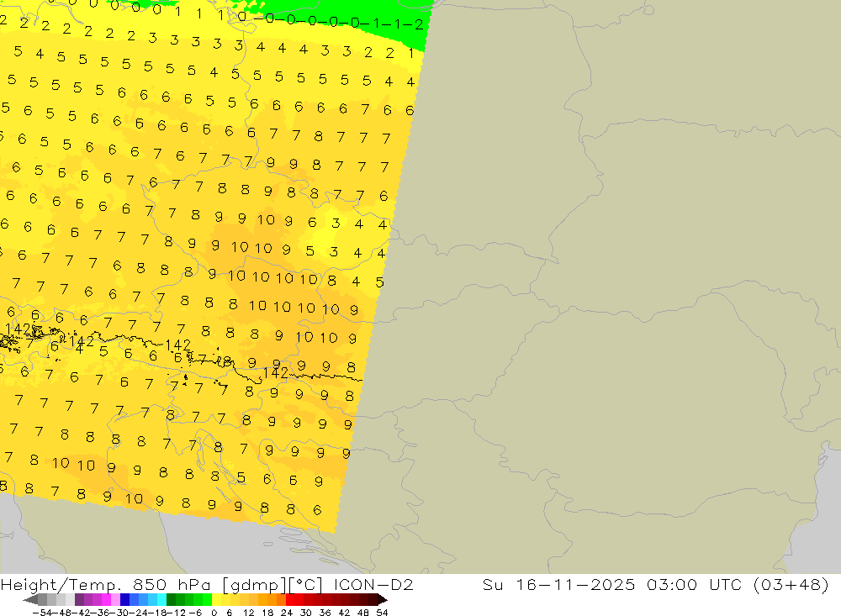
Task: Pick the darkest green swatch in the legend
Action: click(171, 600)
